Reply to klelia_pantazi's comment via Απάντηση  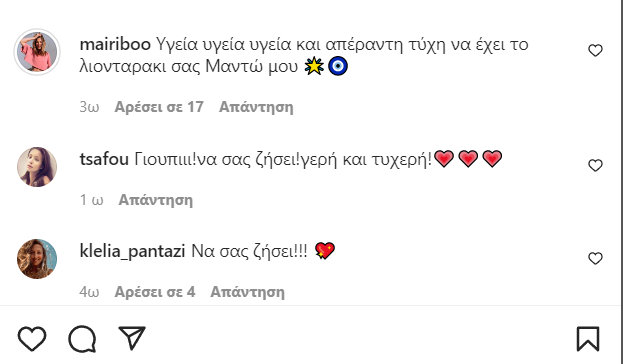pos(248,292)
